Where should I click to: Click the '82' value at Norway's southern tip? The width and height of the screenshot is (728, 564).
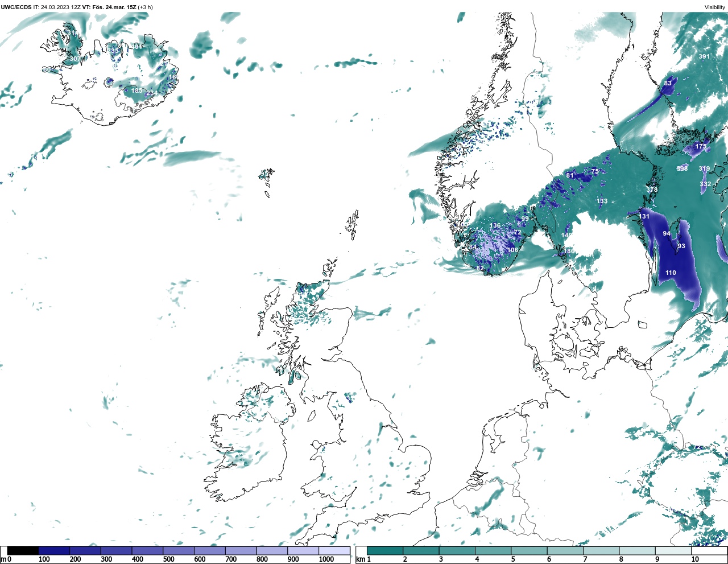tap(480, 268)
